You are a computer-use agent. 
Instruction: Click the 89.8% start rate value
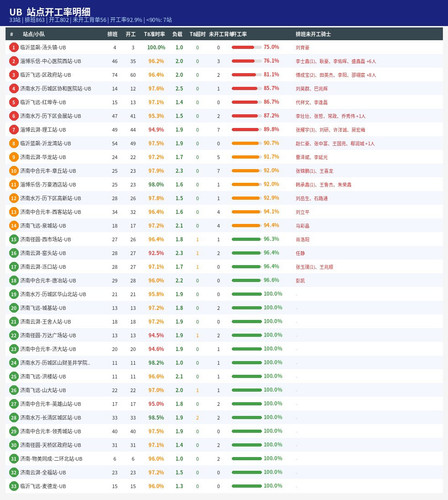click(271, 129)
